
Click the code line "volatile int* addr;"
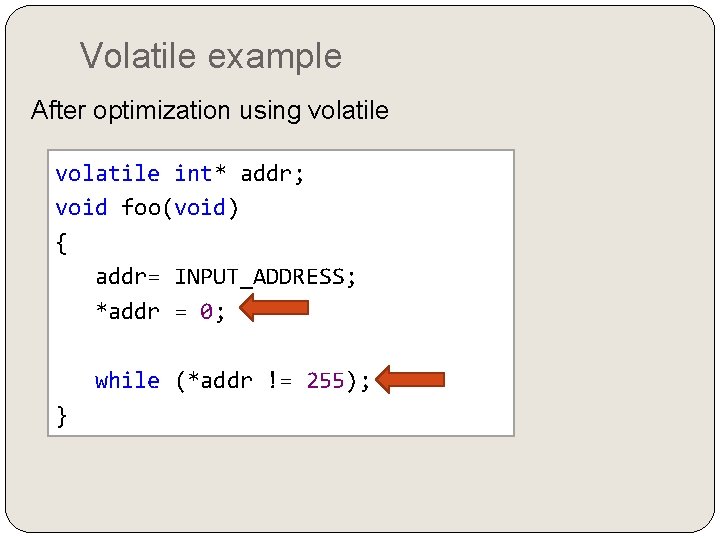point(180,174)
